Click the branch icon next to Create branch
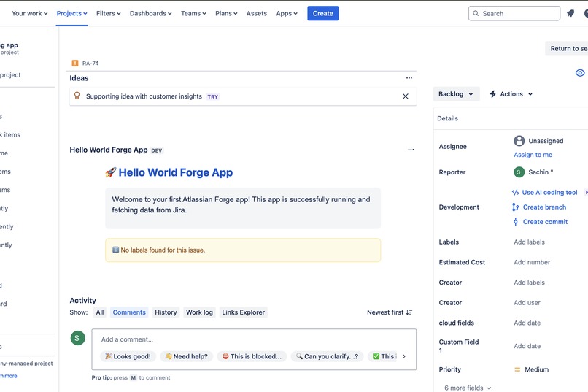The height and width of the screenshot is (392, 588). [516, 207]
